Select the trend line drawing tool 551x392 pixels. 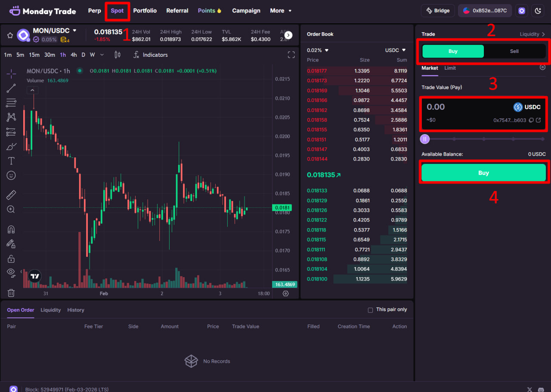(11, 88)
